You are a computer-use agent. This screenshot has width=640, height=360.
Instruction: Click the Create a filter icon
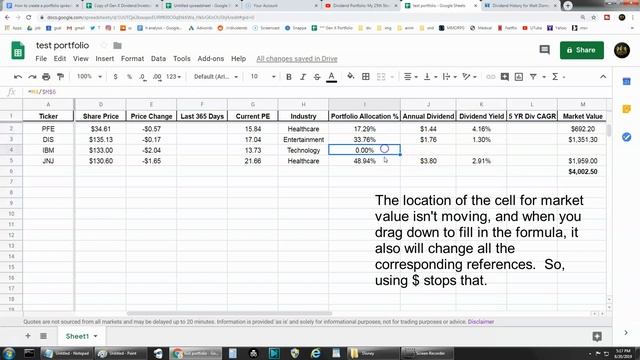533,77
